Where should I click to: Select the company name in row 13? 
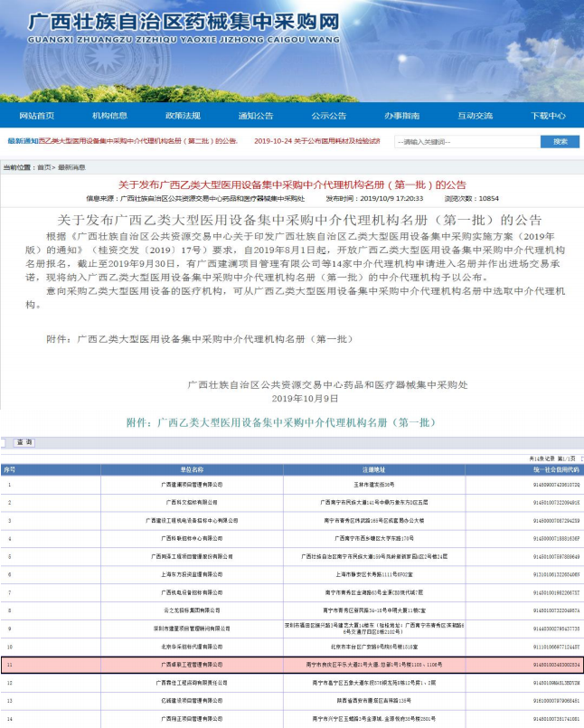click(192, 701)
